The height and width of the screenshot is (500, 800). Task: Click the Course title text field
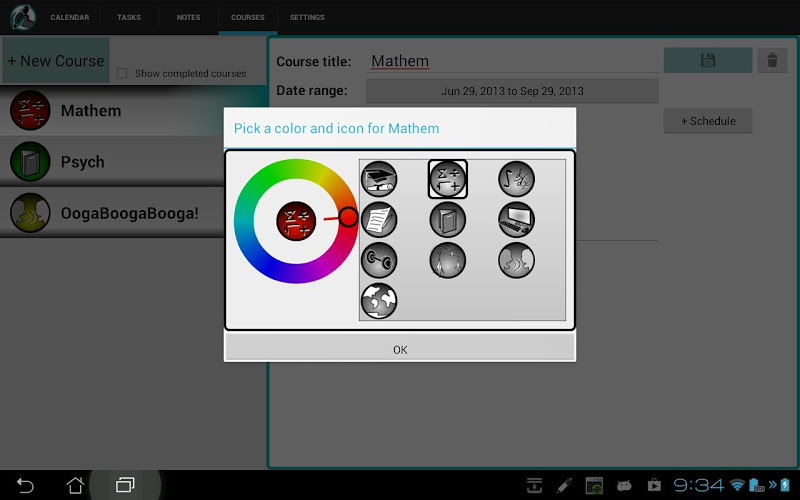coord(513,61)
